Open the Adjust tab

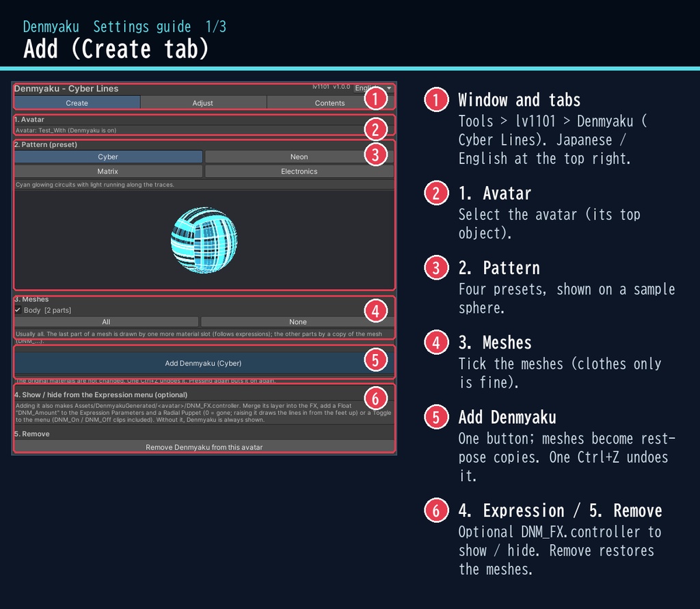[202, 103]
